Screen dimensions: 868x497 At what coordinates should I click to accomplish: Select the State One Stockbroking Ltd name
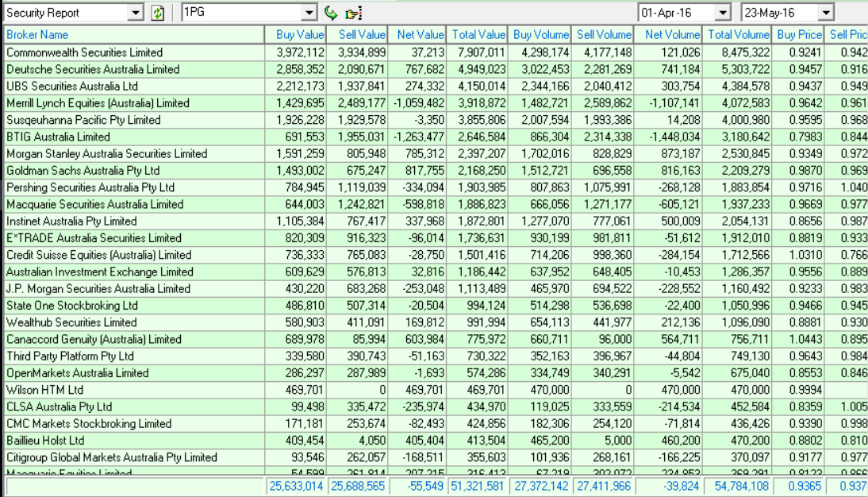point(72,306)
